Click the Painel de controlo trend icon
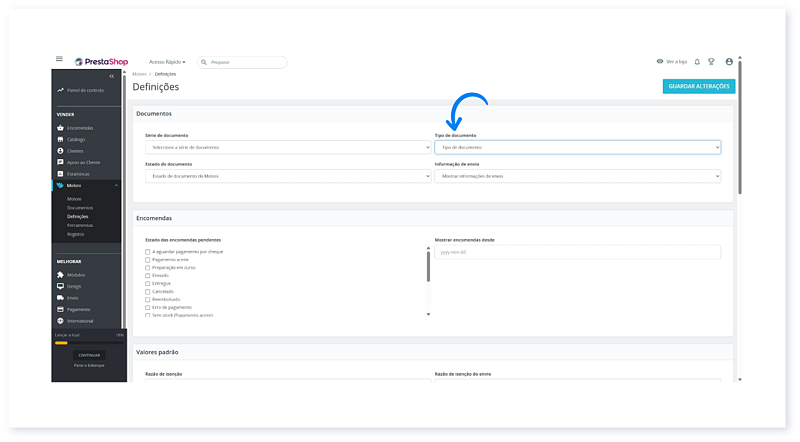The width and height of the screenshot is (800, 442). pos(60,90)
